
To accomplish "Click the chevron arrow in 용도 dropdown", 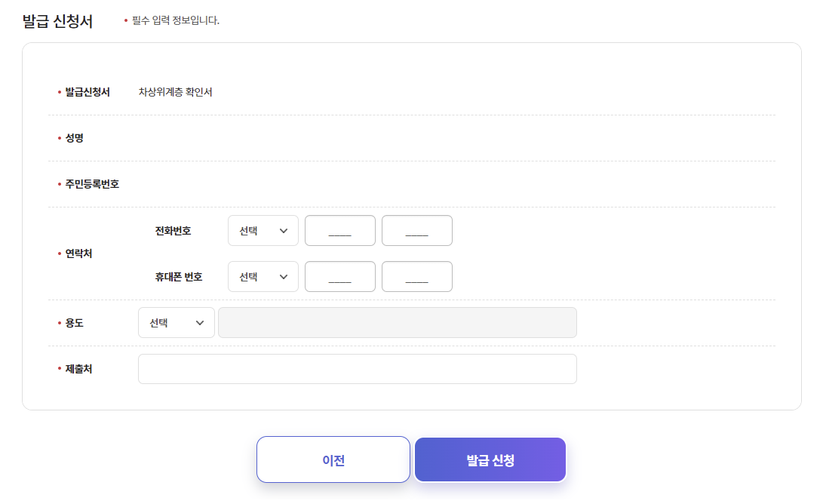I will (199, 323).
